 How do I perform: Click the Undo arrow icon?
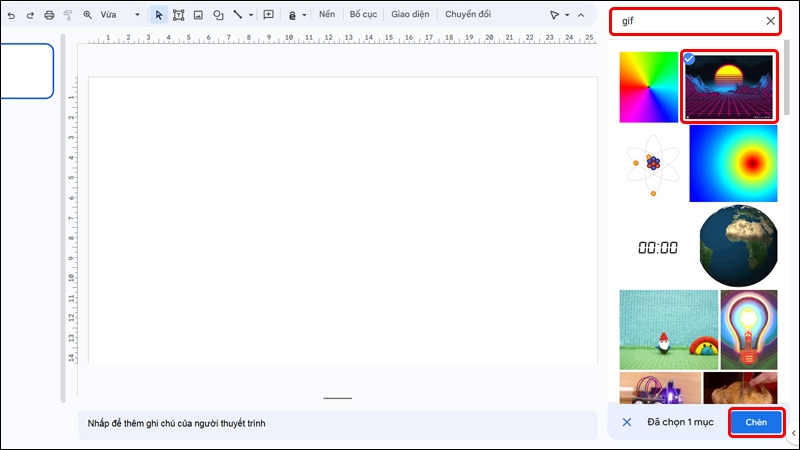click(11, 15)
